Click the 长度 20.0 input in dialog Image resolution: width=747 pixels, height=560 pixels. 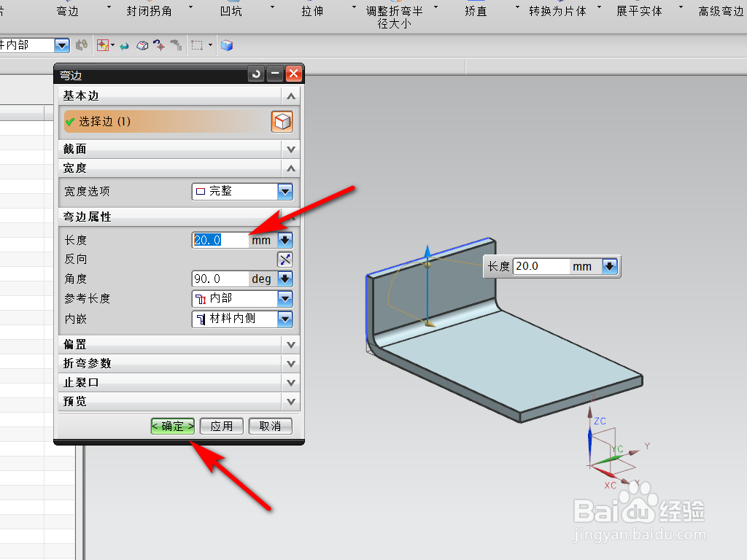[x=220, y=240]
